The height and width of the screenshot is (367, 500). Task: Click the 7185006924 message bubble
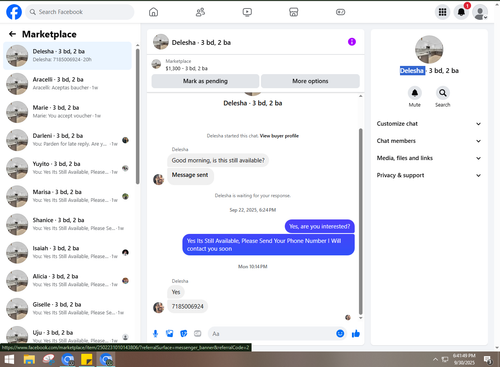[x=187, y=306]
